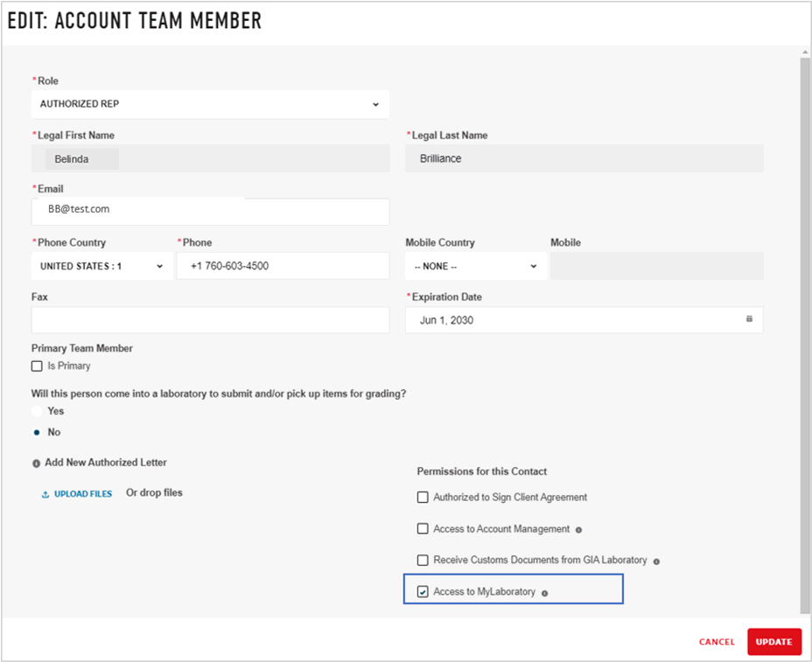Open the Role dropdown

coord(210,104)
